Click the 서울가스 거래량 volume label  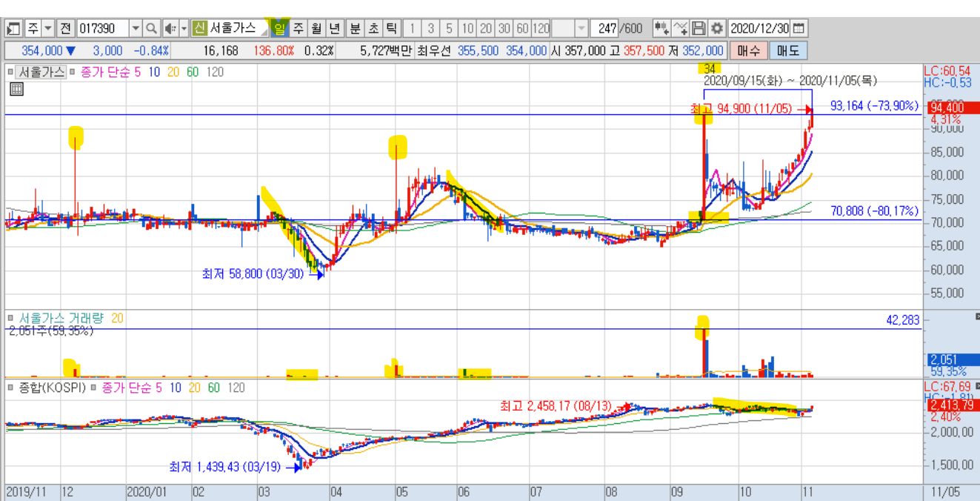coord(61,318)
